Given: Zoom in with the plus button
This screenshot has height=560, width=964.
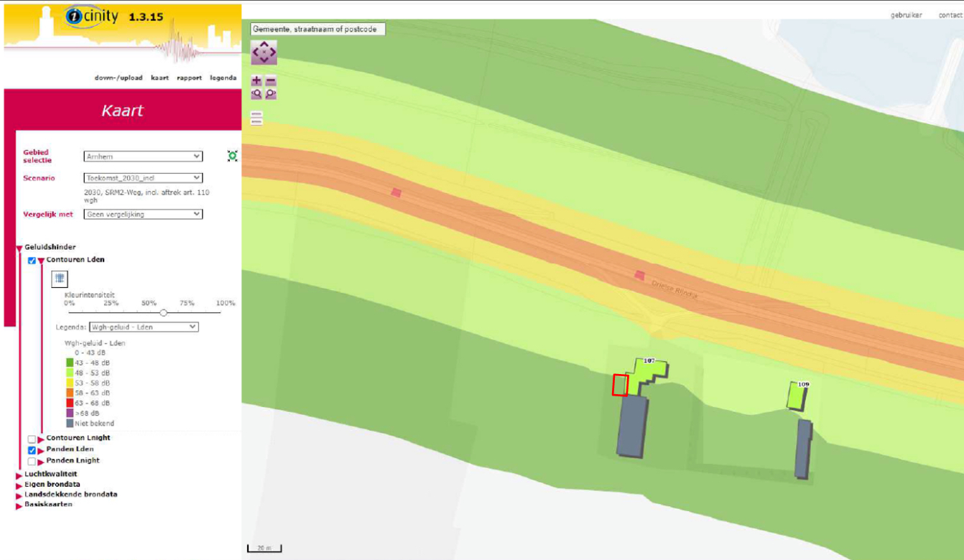Looking at the screenshot, I should click(x=256, y=81).
